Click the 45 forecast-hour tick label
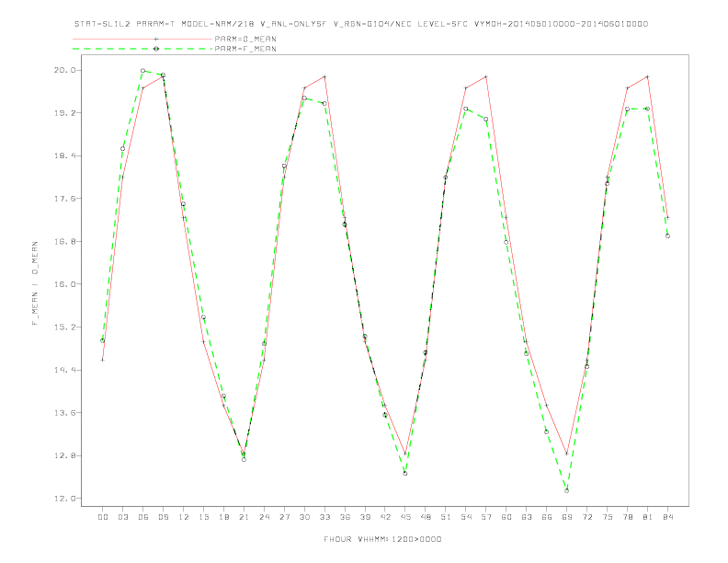 pos(405,517)
